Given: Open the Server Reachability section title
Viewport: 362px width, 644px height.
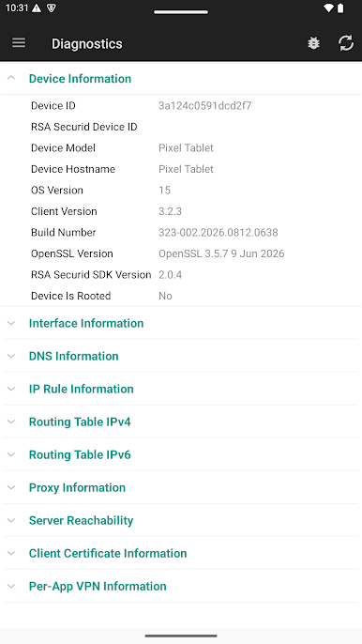Looking at the screenshot, I should pyautogui.click(x=81, y=520).
